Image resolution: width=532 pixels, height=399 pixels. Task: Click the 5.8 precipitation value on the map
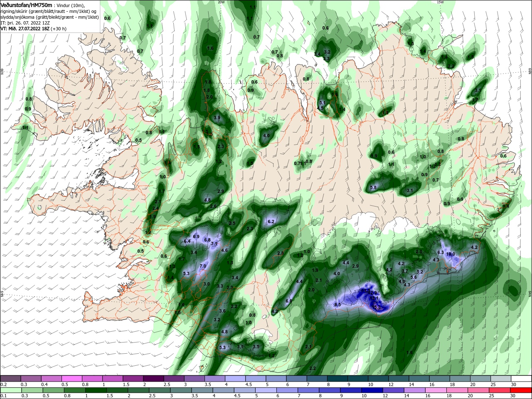(373, 187)
